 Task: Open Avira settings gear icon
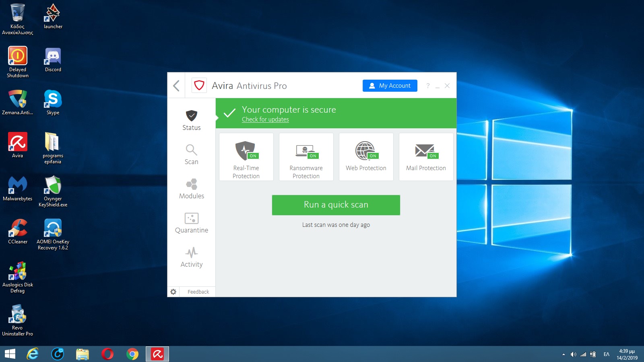[173, 292]
